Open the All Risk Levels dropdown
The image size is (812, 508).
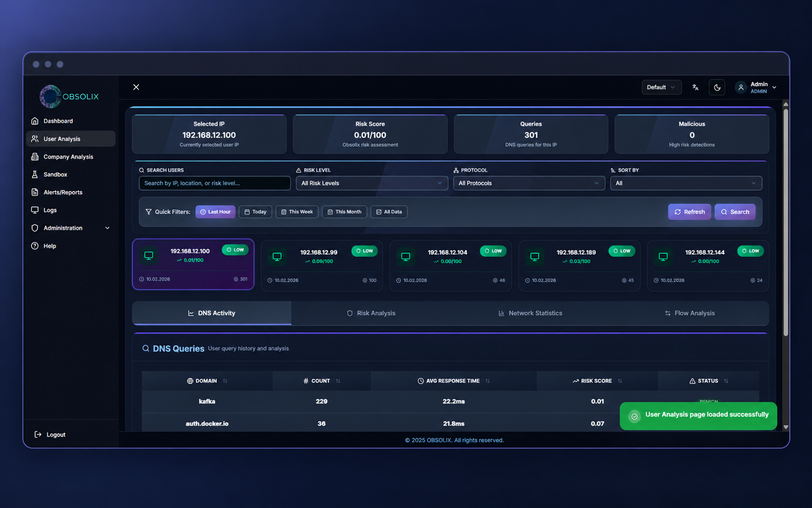point(372,183)
